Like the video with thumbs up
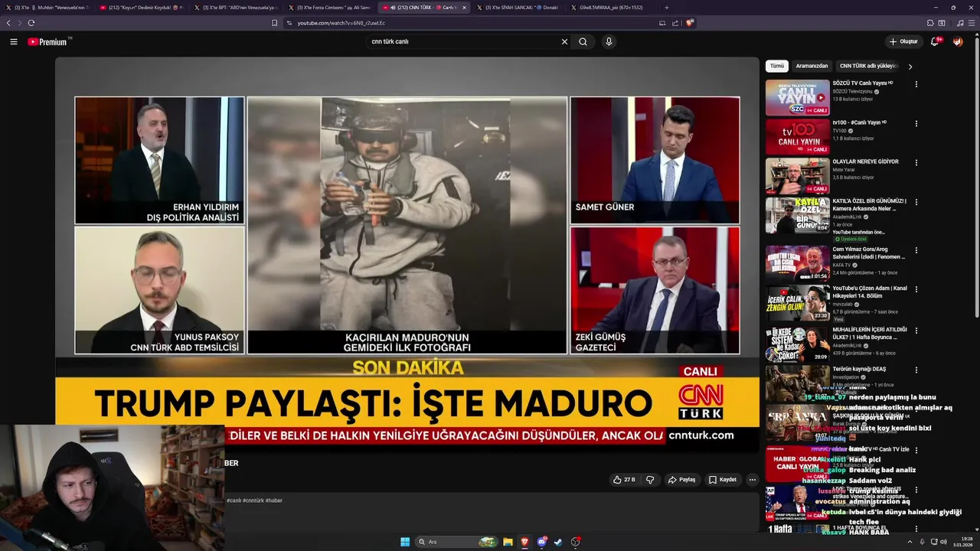This screenshot has width=980, height=551. [x=624, y=480]
